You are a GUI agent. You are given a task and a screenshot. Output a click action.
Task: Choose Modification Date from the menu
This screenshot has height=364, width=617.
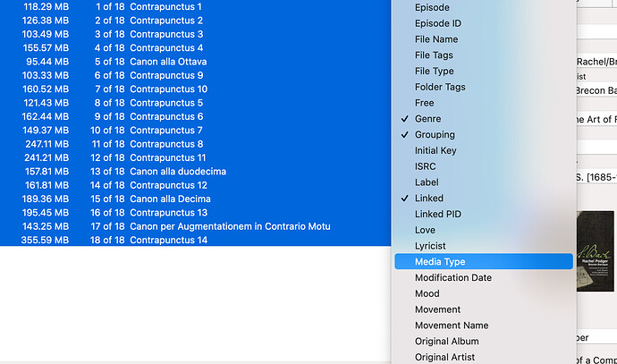(x=452, y=278)
